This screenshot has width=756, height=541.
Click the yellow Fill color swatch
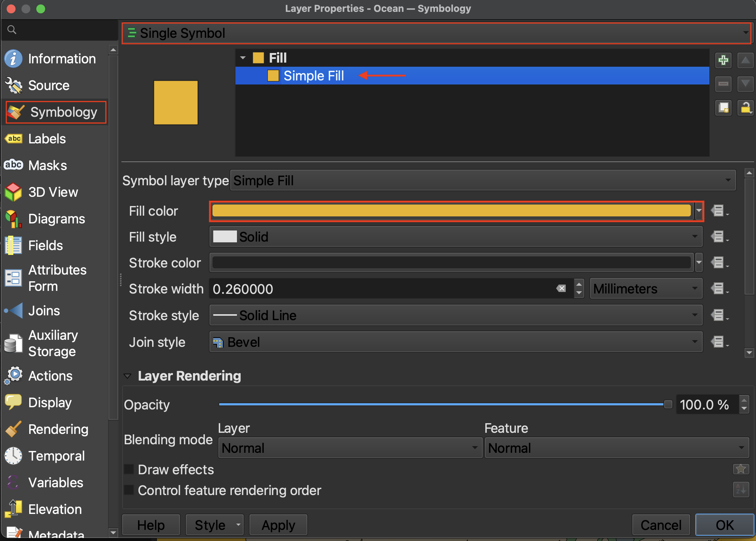point(451,211)
